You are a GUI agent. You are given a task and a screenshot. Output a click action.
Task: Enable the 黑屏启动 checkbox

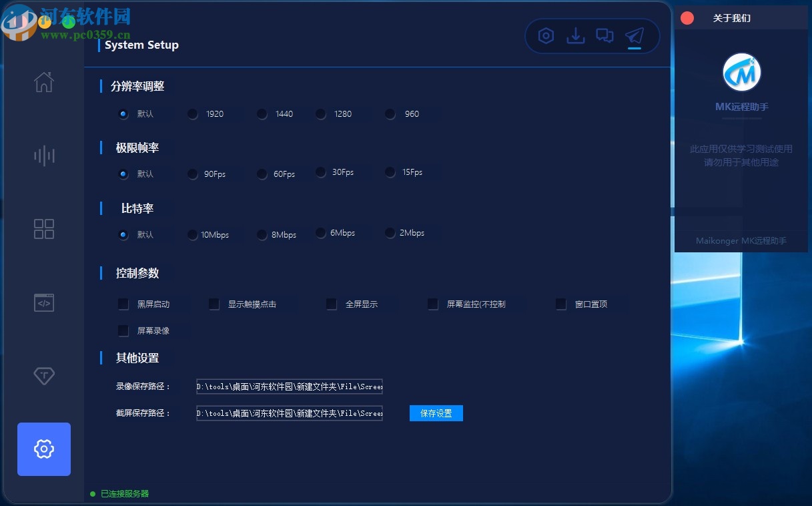click(123, 304)
